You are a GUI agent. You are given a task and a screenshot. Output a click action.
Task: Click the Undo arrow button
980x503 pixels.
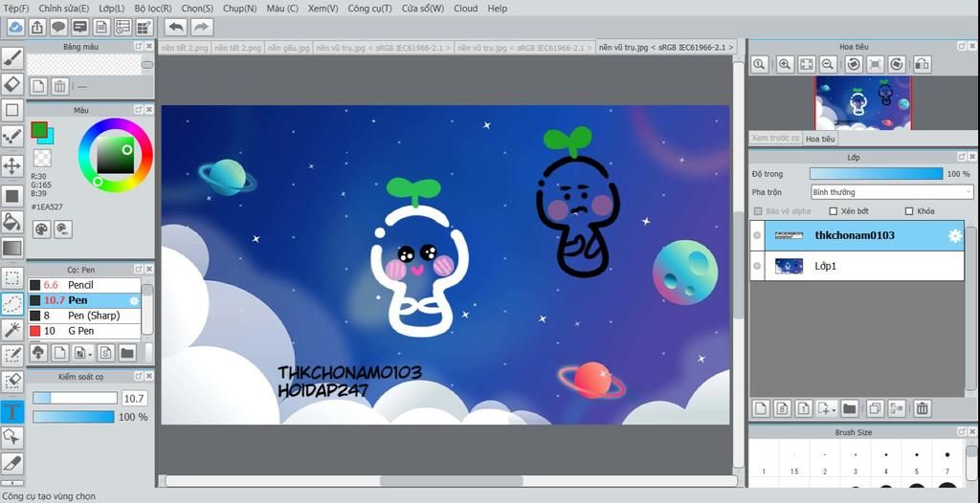177,27
